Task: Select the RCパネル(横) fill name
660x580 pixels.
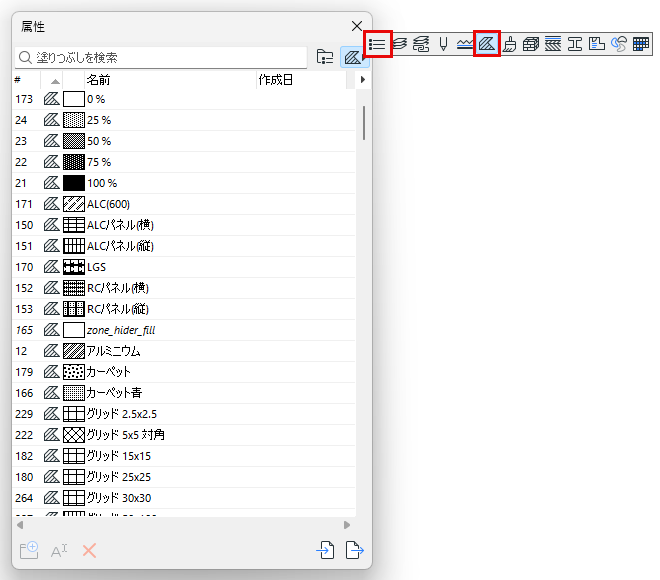Action: click(118, 288)
